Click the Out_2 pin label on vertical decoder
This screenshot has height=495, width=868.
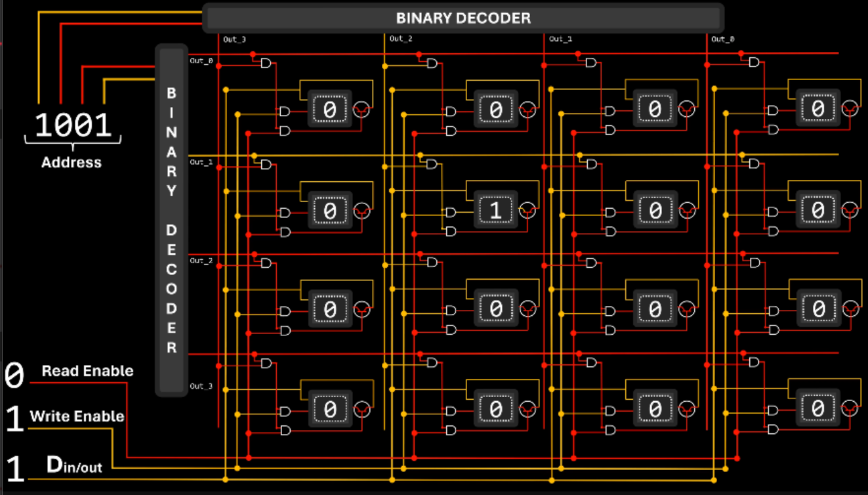[x=201, y=261]
